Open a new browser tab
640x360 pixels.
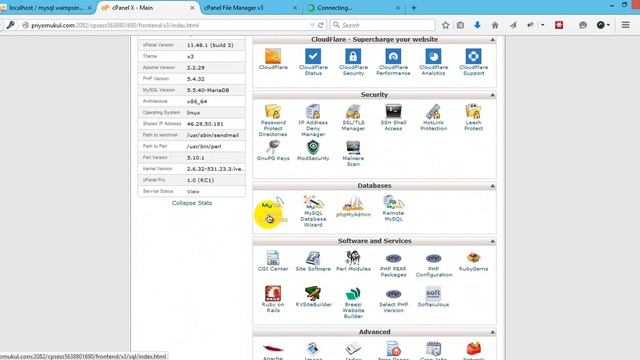(x=413, y=8)
